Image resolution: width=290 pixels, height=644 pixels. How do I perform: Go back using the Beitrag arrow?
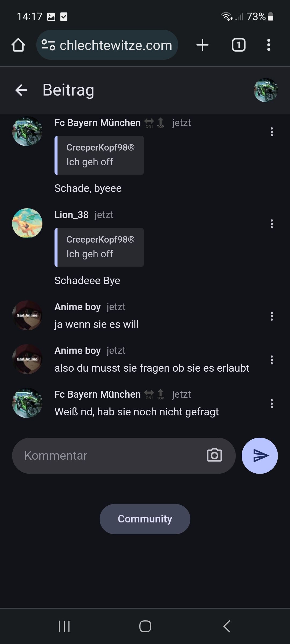[x=21, y=90]
